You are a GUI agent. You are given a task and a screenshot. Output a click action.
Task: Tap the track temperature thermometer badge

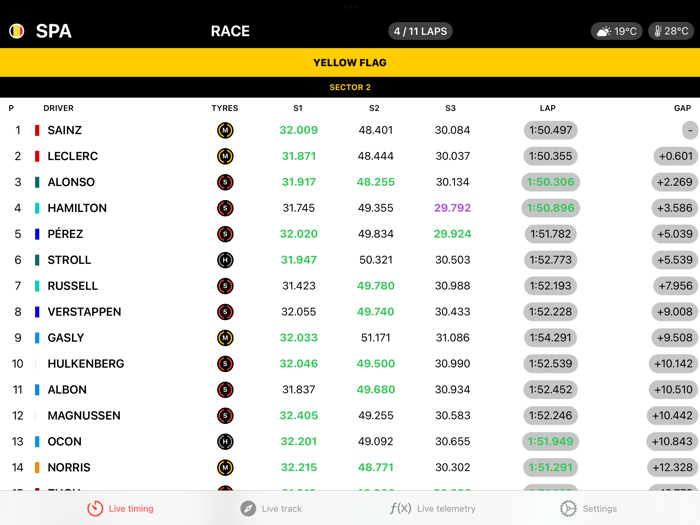click(x=671, y=31)
